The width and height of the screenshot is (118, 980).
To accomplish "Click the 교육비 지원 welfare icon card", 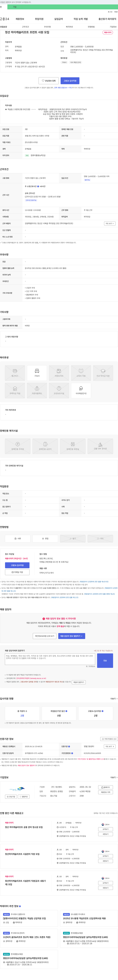I will [81, 373].
